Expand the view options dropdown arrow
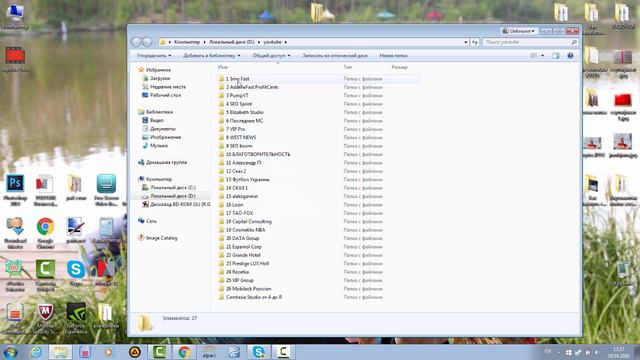 pos(542,56)
